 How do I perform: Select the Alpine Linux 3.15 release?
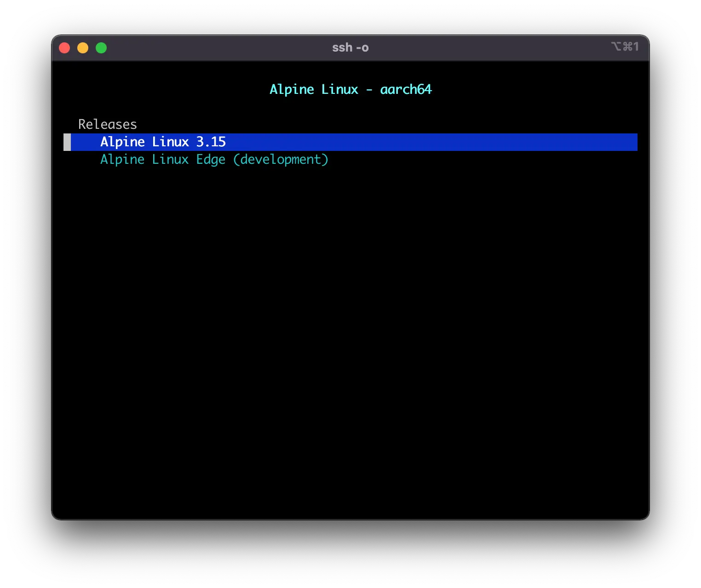(163, 142)
